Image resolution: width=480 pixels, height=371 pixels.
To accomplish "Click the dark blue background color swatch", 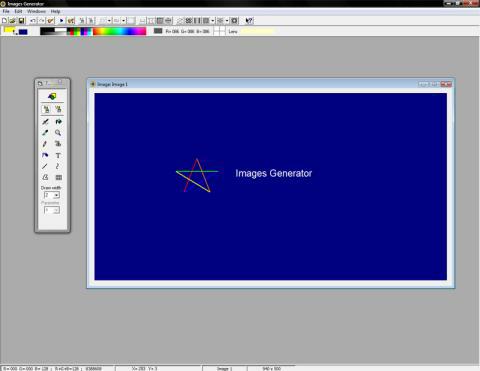I will (23, 32).
